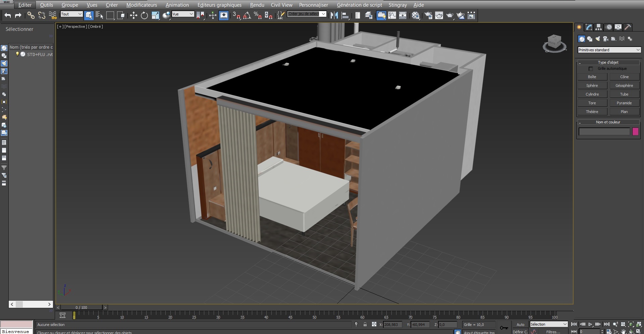Choose the Rectangular Selection Region tool
The height and width of the screenshot is (334, 644).
pos(110,15)
